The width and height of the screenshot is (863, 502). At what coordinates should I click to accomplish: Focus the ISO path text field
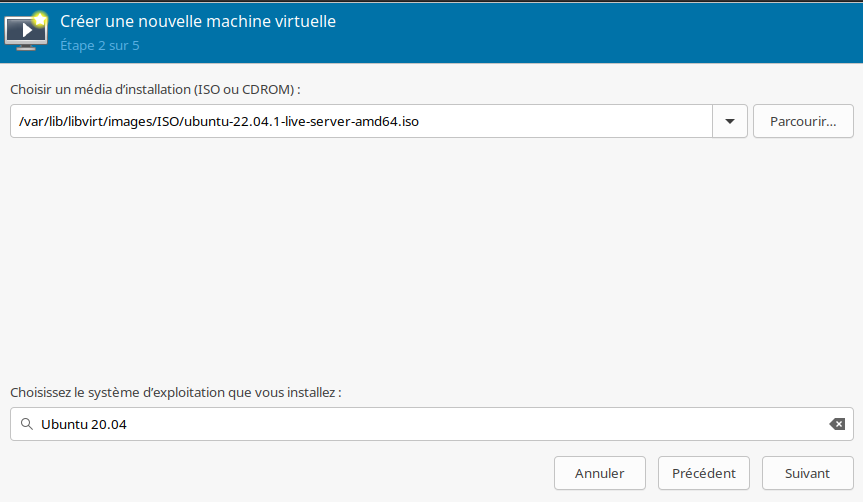tap(361, 121)
